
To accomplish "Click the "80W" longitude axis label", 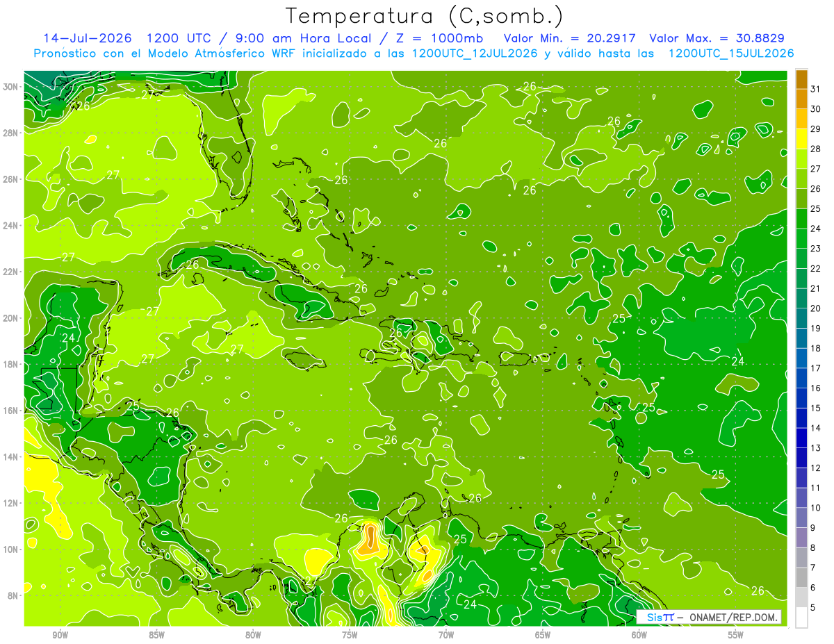I will (253, 635).
